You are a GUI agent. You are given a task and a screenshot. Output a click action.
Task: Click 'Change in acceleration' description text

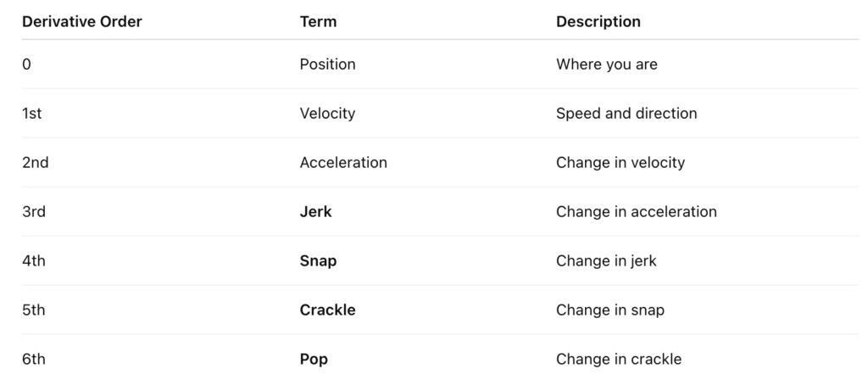(x=636, y=212)
